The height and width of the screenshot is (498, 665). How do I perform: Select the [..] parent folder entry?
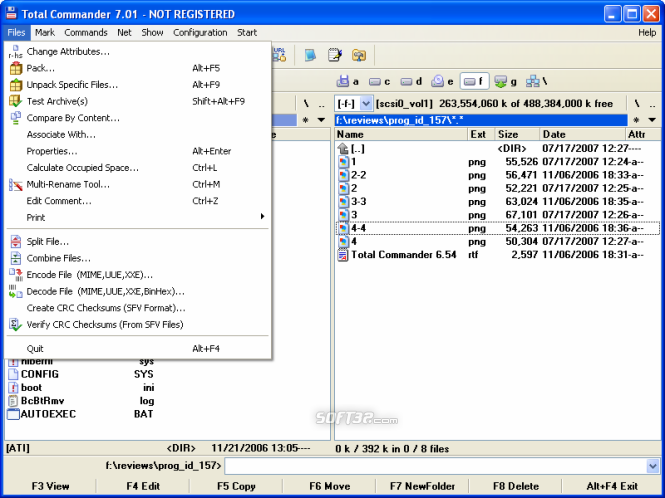tap(497, 149)
